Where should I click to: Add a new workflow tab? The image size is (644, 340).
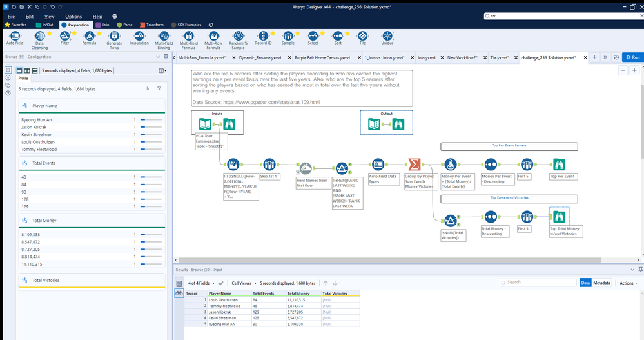tap(594, 57)
